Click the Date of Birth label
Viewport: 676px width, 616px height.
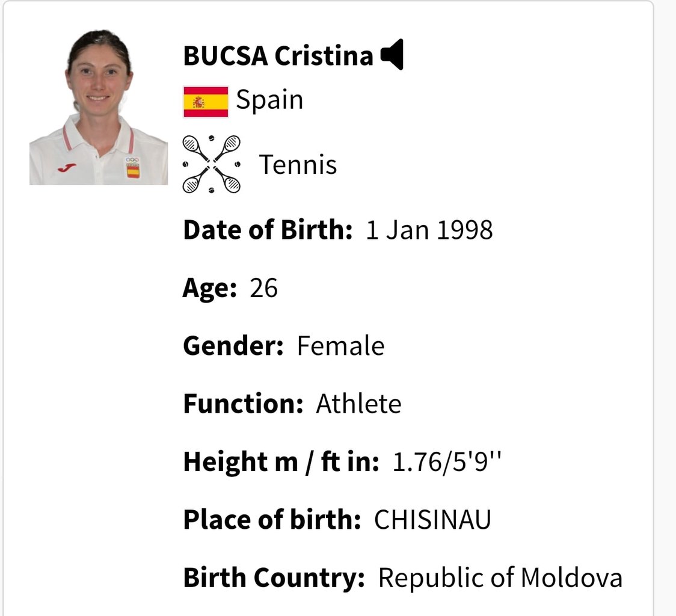pyautogui.click(x=268, y=229)
